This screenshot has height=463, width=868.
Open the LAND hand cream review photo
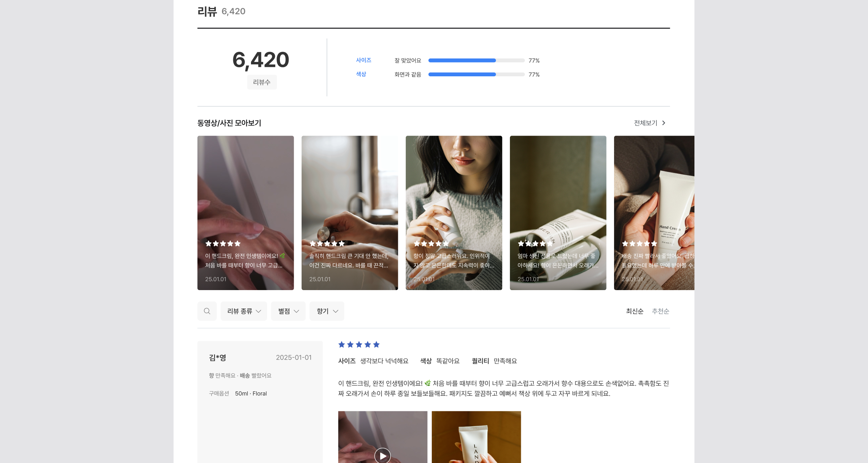click(476, 438)
